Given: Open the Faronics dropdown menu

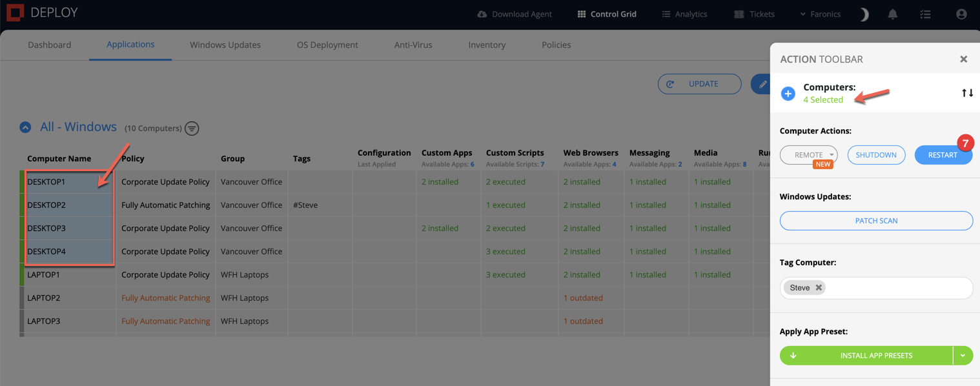Looking at the screenshot, I should coord(820,14).
